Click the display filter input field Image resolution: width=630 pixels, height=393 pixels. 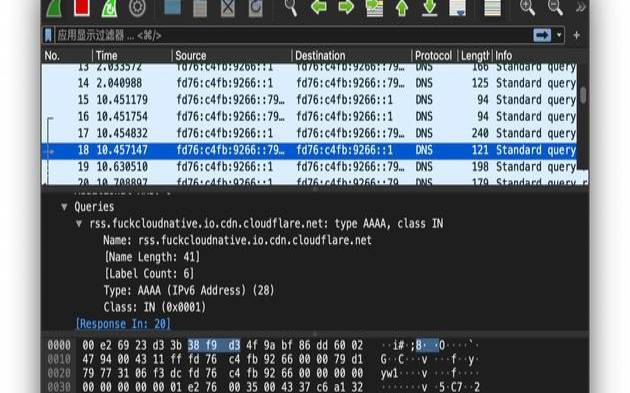pos(292,35)
